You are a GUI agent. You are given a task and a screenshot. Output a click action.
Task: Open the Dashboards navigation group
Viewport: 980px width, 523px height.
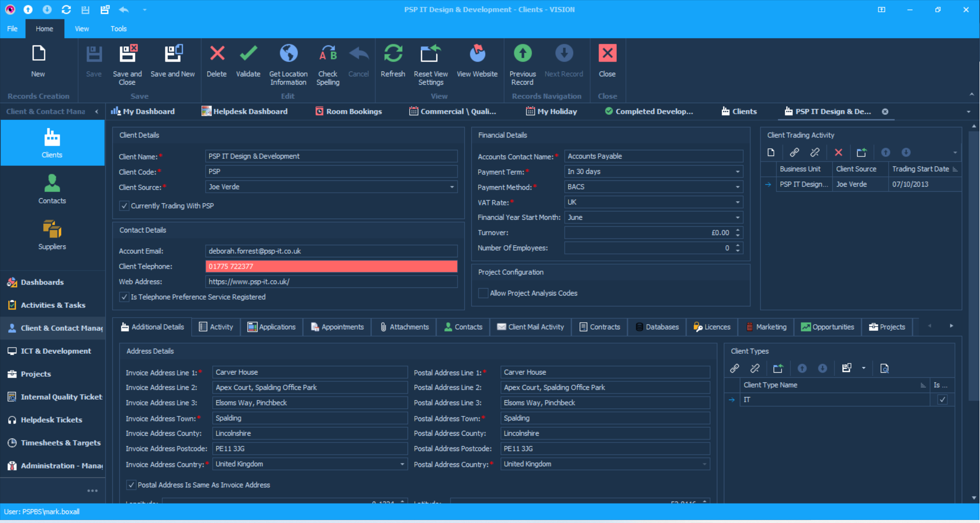pos(52,282)
